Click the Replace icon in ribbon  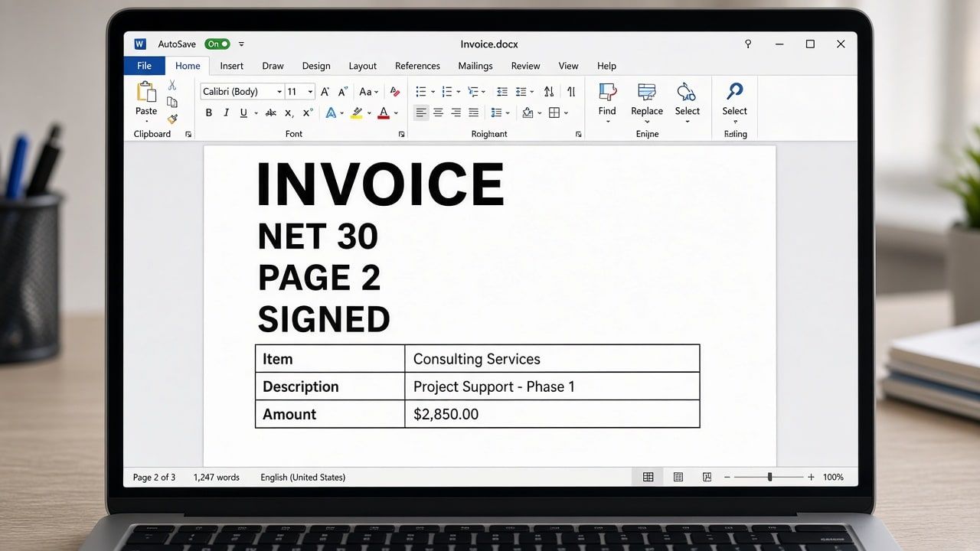(647, 100)
